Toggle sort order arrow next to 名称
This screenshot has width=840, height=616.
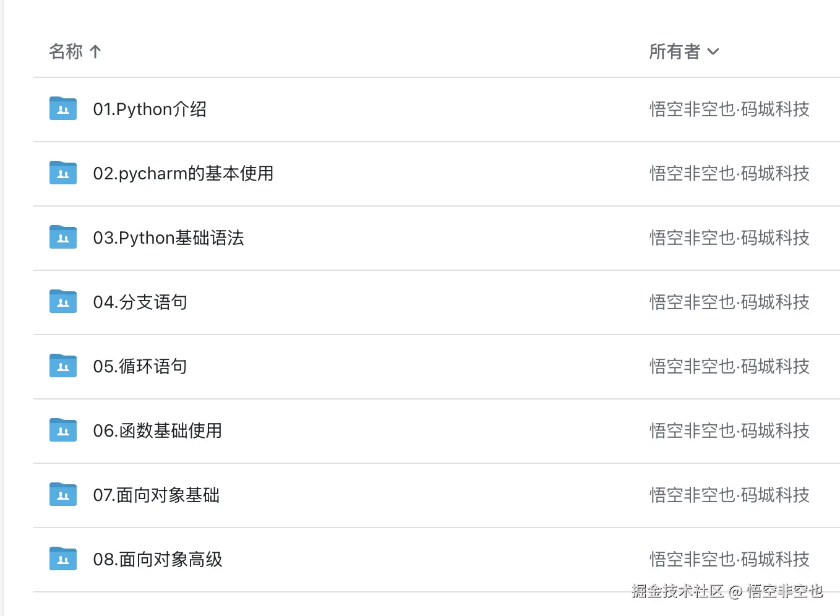pyautogui.click(x=95, y=51)
